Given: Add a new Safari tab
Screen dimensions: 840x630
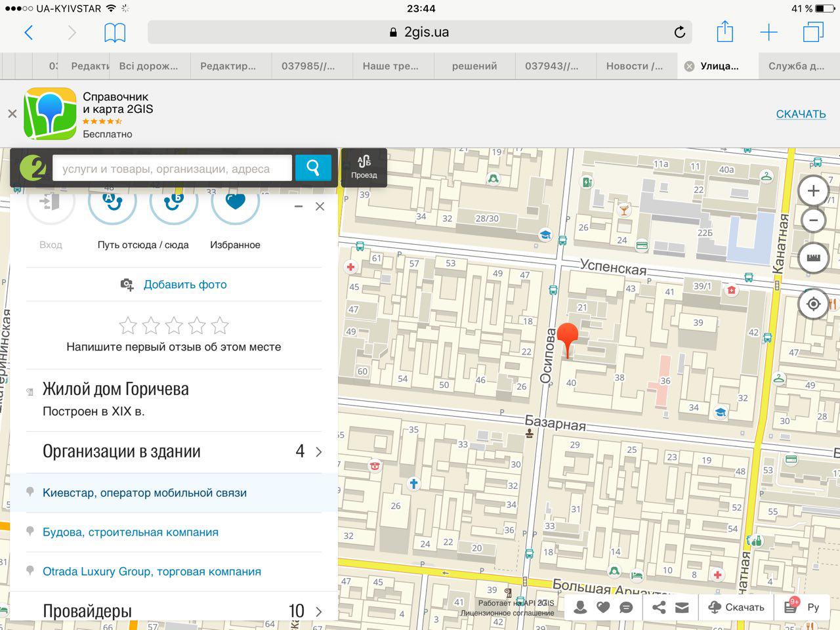Looking at the screenshot, I should click(768, 32).
